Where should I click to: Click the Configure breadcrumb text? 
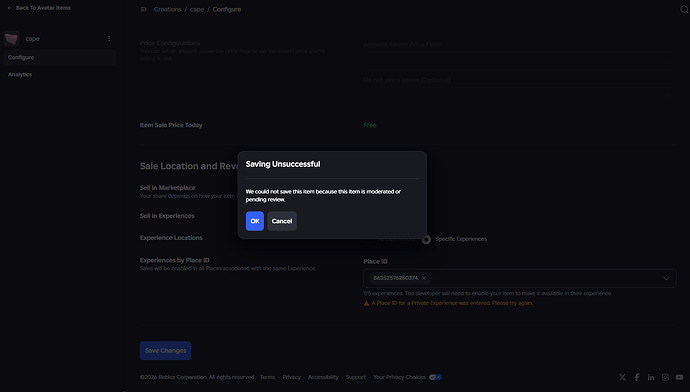click(x=227, y=9)
